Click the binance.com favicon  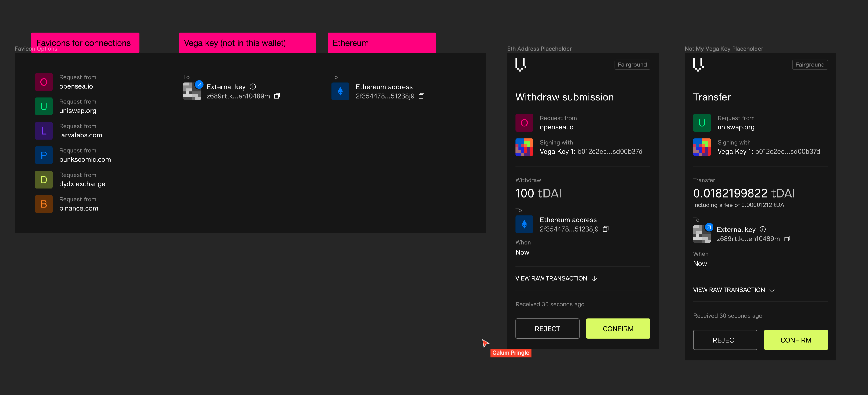[x=43, y=204]
